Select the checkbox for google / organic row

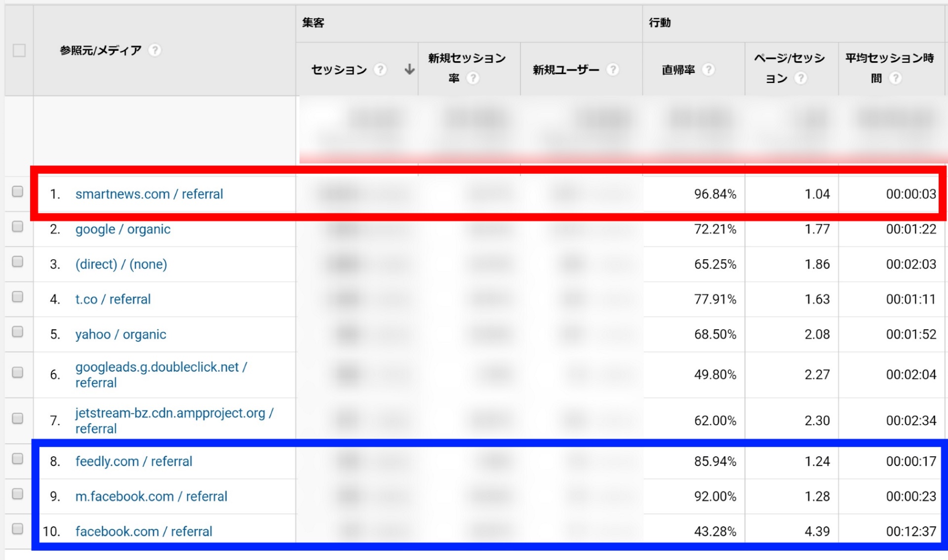click(18, 227)
